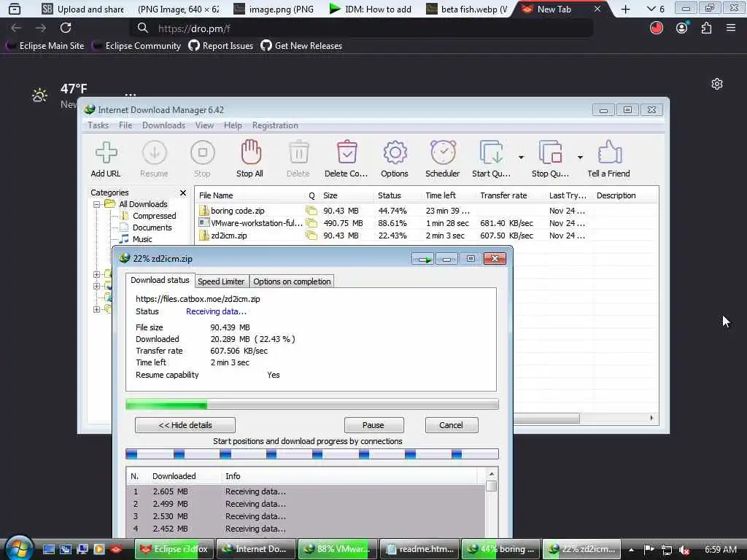Image resolution: width=747 pixels, height=560 pixels.
Task: Open Get New Releases bookmark
Action: point(301,46)
